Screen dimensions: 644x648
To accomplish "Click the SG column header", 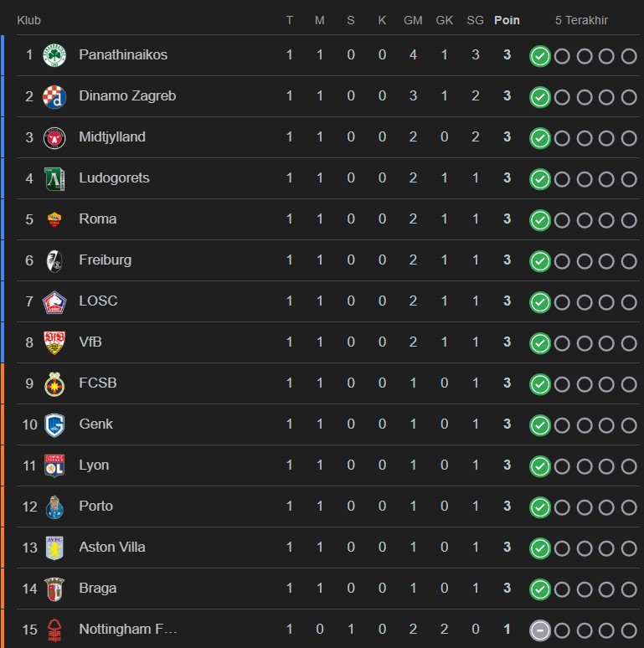I will (x=476, y=20).
